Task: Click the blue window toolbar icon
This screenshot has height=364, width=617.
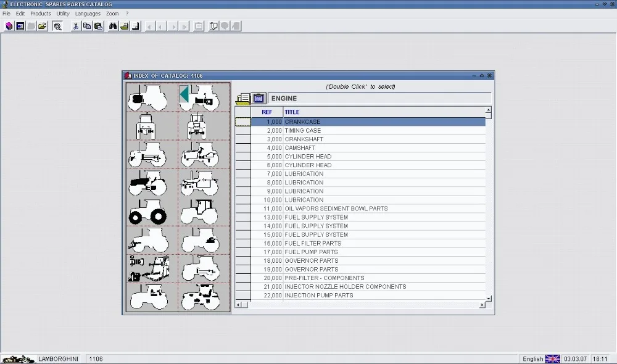Action: 20,27
